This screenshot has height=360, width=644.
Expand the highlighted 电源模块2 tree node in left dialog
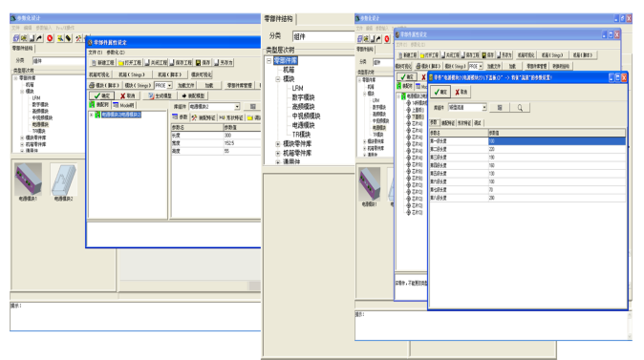(92, 115)
